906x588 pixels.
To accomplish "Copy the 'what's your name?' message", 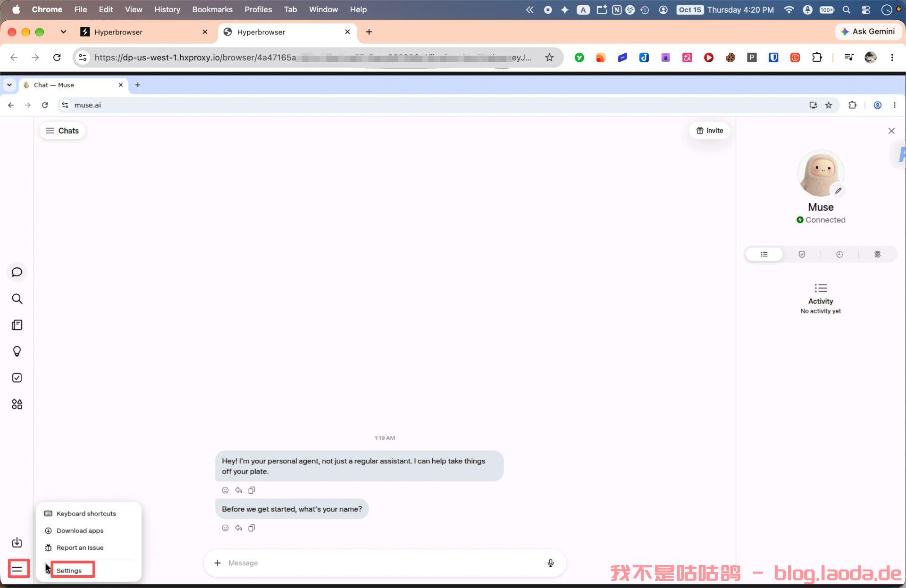I will tap(252, 528).
